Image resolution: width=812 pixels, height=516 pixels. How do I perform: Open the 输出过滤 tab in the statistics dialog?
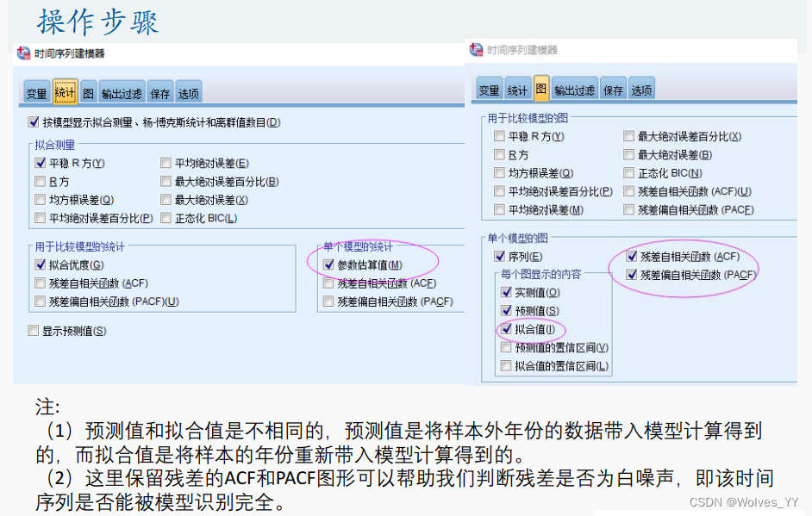click(x=122, y=93)
